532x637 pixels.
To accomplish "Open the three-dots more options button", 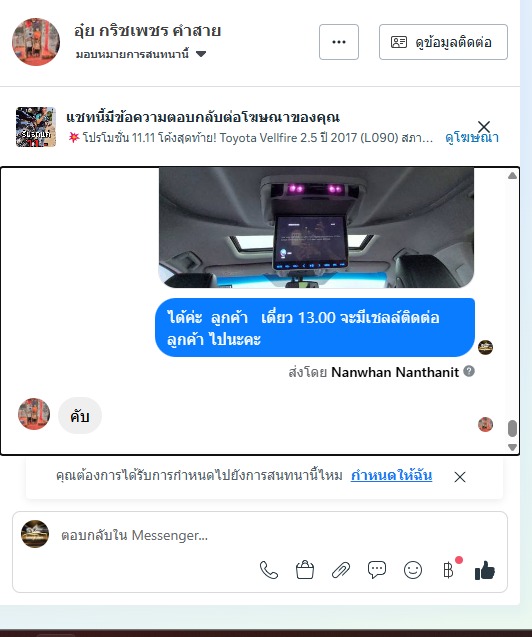I will pos(339,42).
